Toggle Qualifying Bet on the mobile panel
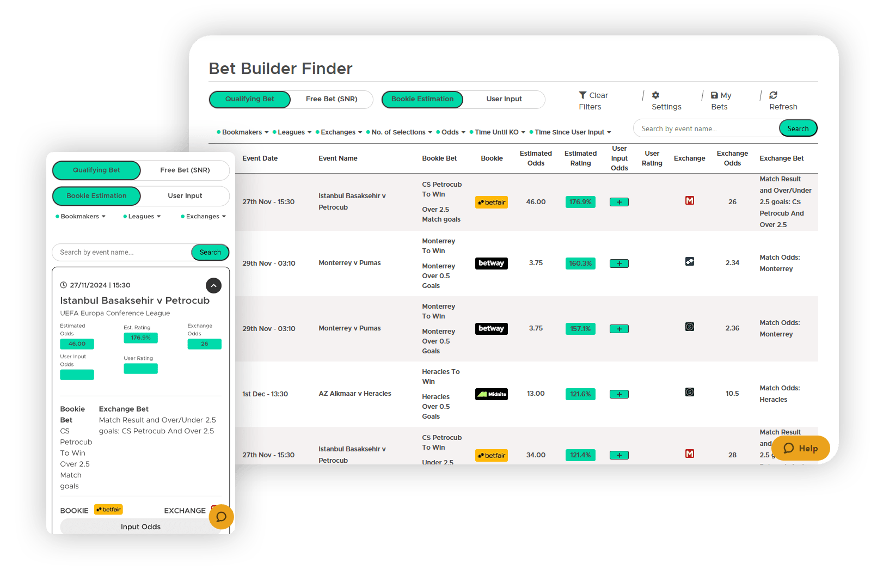The image size is (871, 588). click(96, 170)
